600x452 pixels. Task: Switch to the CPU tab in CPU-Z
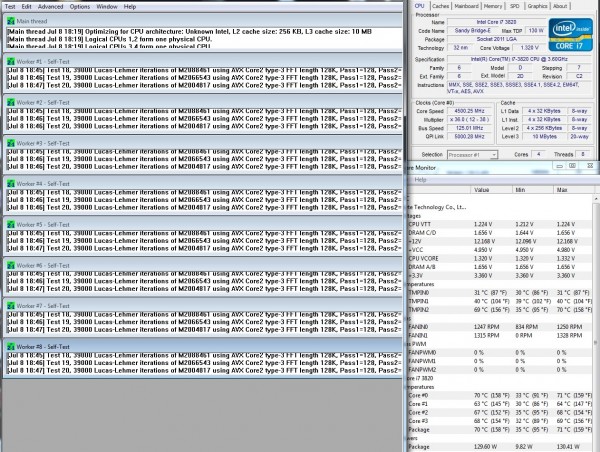click(419, 6)
